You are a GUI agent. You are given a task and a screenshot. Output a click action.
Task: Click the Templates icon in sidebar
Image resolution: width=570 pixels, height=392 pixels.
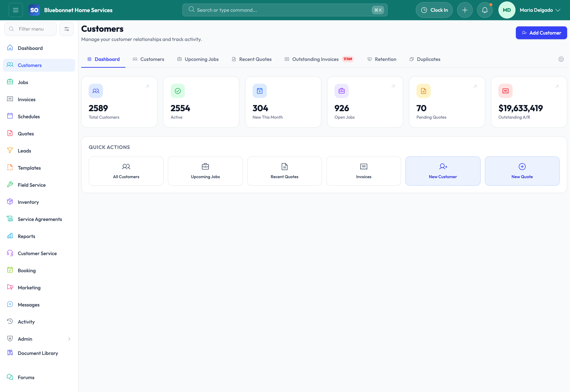click(10, 167)
